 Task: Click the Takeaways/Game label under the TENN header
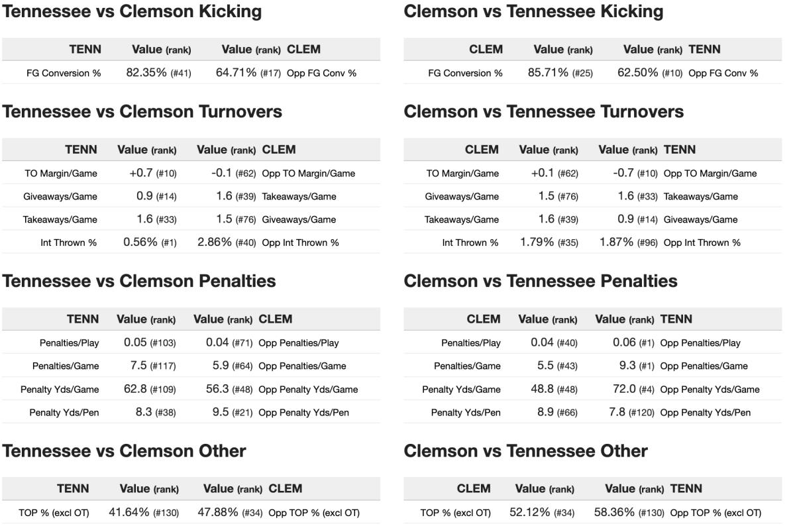click(x=60, y=220)
